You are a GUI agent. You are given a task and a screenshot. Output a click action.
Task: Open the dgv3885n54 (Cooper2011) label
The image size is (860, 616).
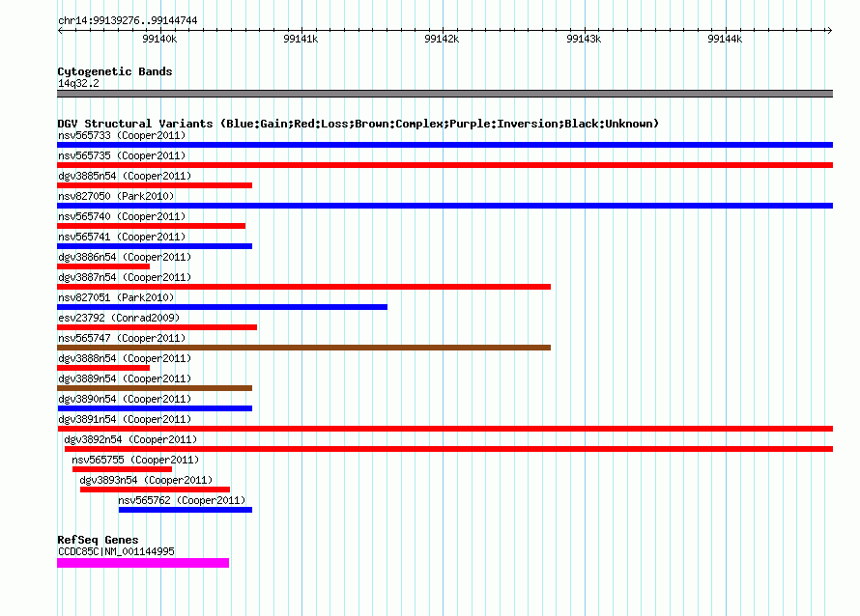tap(125, 176)
